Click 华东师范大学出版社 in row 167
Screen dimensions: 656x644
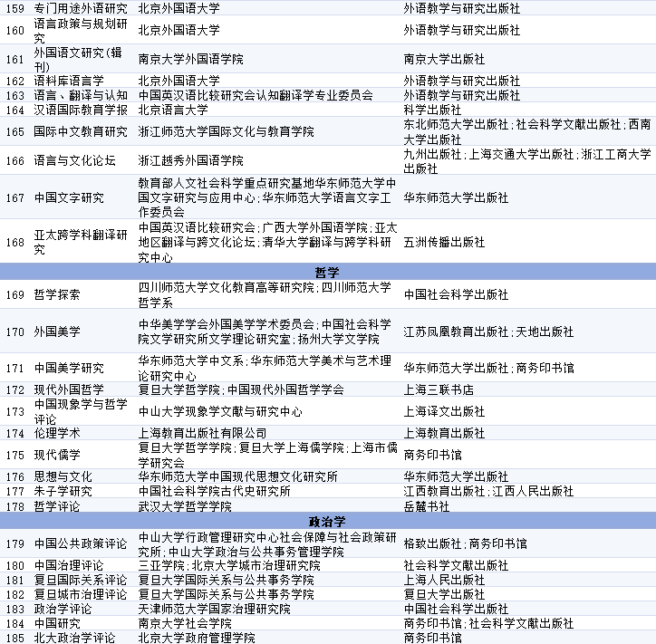456,197
